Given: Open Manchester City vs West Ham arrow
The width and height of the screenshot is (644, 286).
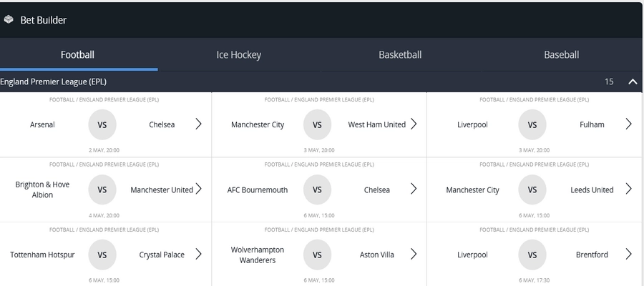Looking at the screenshot, I should point(414,124).
